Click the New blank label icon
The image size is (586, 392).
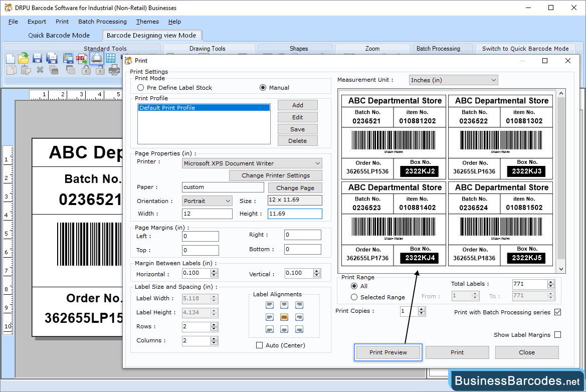11,58
